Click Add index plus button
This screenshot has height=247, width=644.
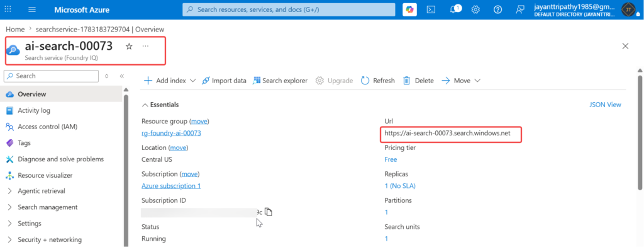(165, 81)
